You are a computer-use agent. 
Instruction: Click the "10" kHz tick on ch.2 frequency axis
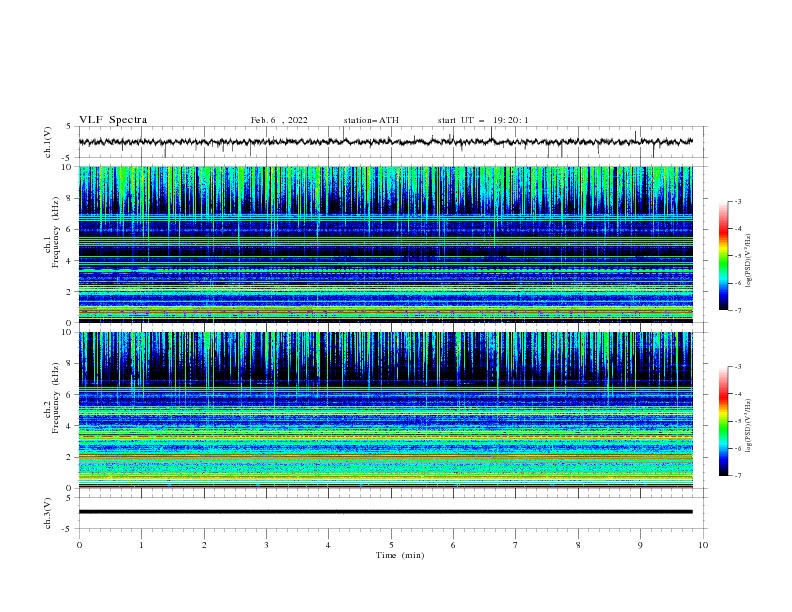[67, 332]
